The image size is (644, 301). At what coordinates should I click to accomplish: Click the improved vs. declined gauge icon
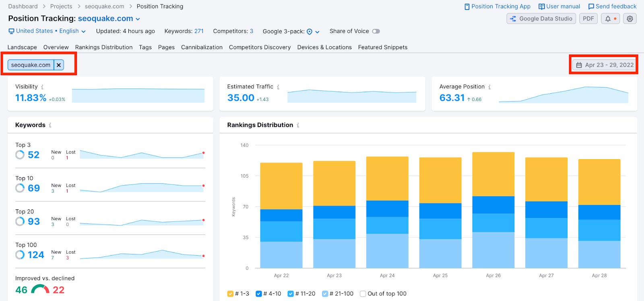click(40, 289)
